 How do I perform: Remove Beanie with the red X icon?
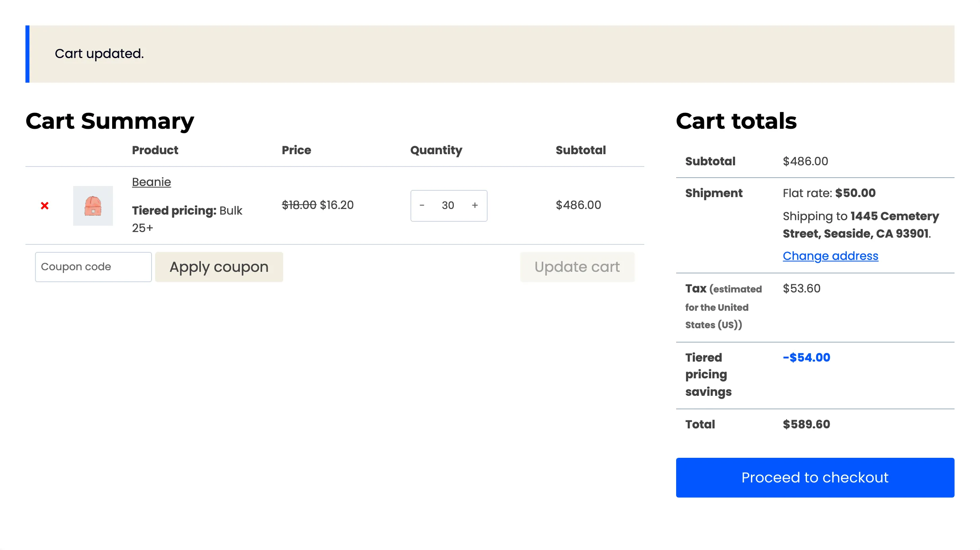point(45,205)
